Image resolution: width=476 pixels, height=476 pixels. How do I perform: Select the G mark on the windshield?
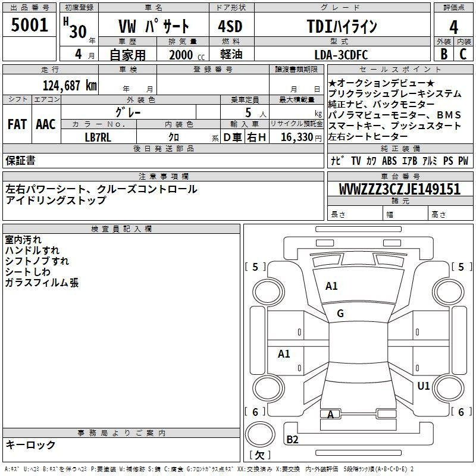(x=340, y=314)
